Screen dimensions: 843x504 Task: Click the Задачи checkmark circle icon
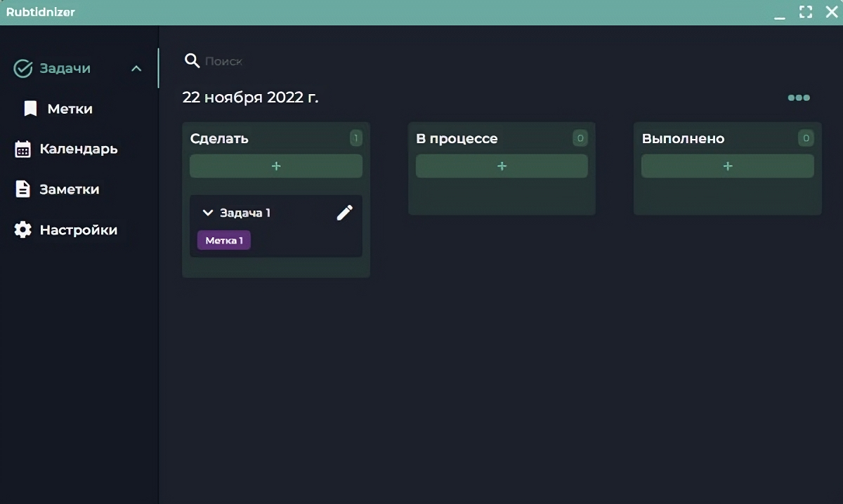pos(23,68)
